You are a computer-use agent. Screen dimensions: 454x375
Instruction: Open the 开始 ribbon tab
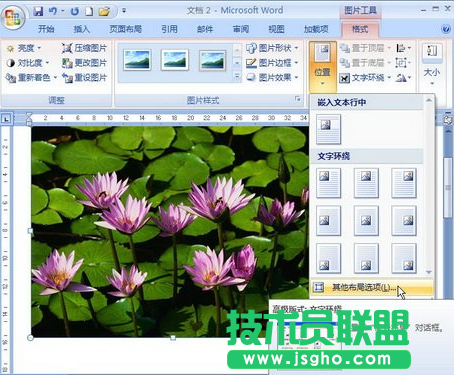[x=46, y=29]
